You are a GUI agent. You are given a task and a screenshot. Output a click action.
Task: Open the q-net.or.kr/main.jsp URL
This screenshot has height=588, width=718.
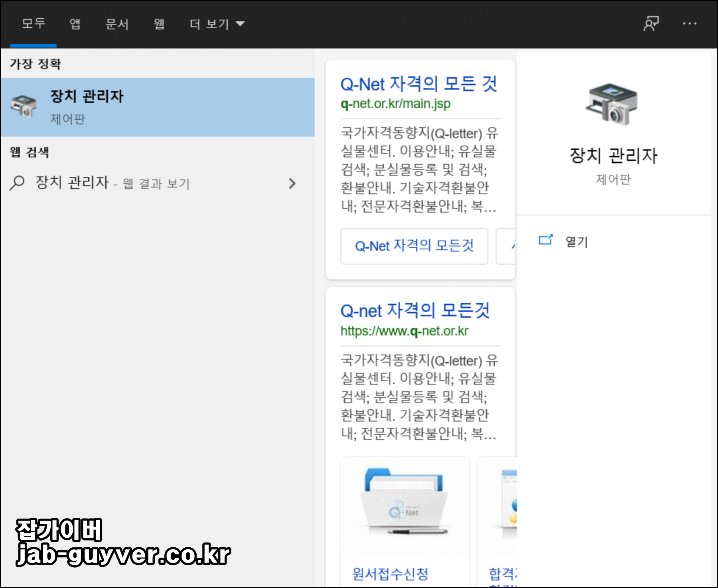[x=395, y=104]
